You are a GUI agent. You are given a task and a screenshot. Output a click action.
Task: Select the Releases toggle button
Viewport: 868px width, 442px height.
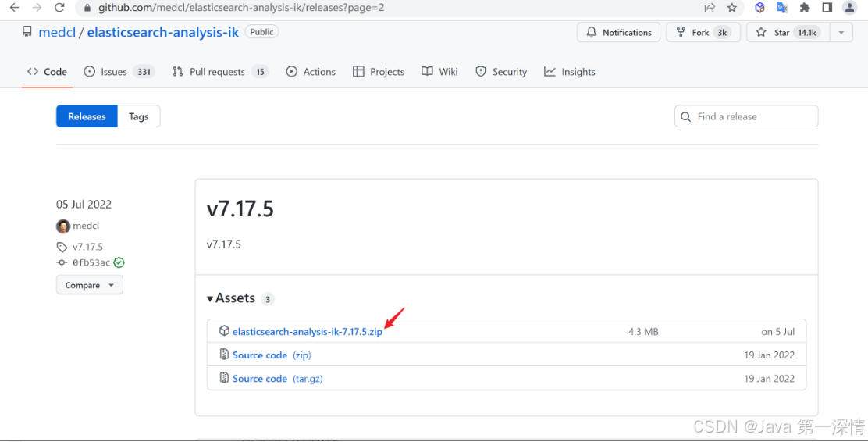click(x=87, y=116)
